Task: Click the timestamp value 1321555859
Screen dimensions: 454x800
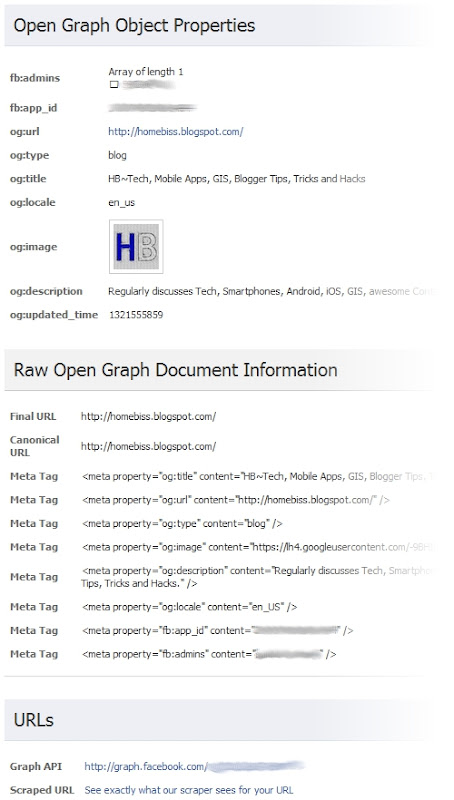Action: [x=136, y=315]
